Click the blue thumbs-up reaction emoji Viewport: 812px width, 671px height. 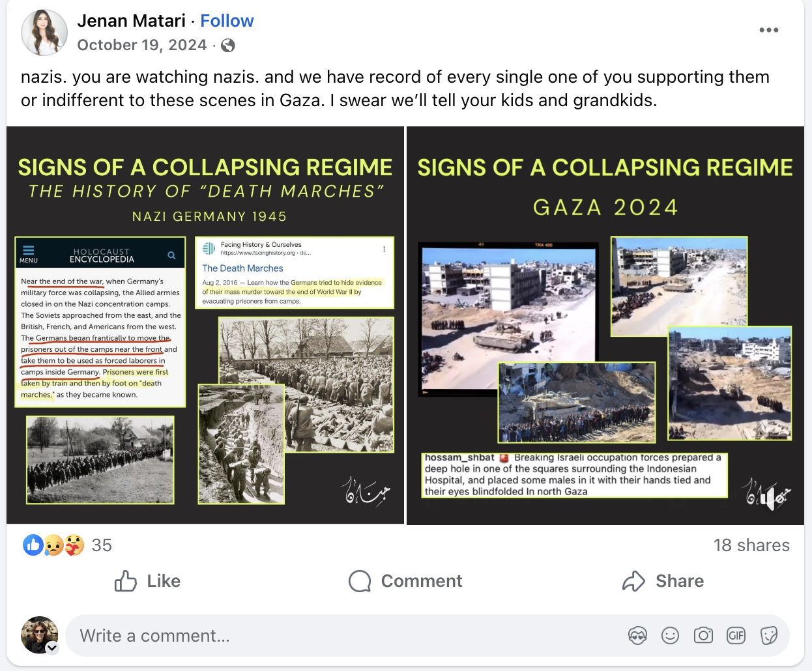(33, 545)
